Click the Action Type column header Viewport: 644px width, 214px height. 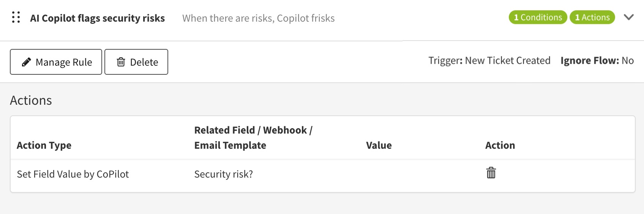pos(44,145)
